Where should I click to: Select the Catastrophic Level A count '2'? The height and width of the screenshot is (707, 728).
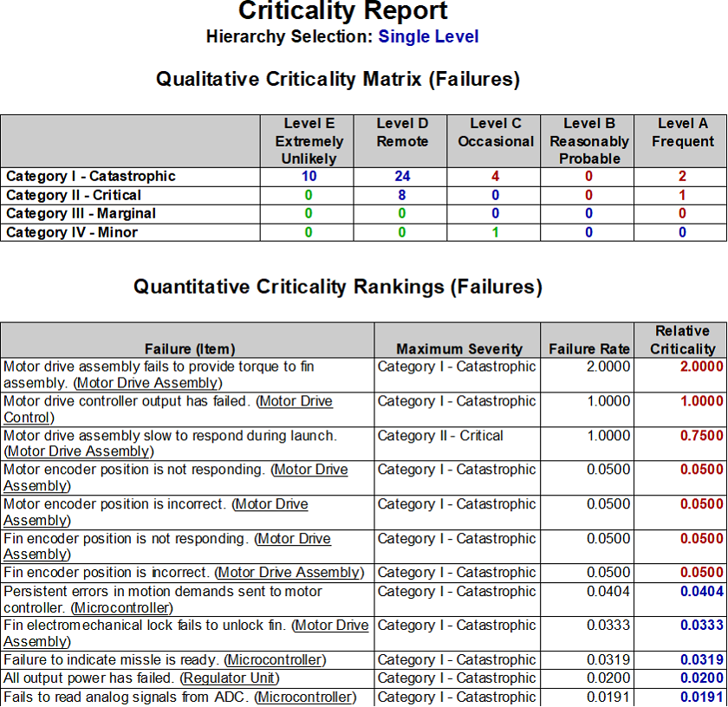[682, 177]
